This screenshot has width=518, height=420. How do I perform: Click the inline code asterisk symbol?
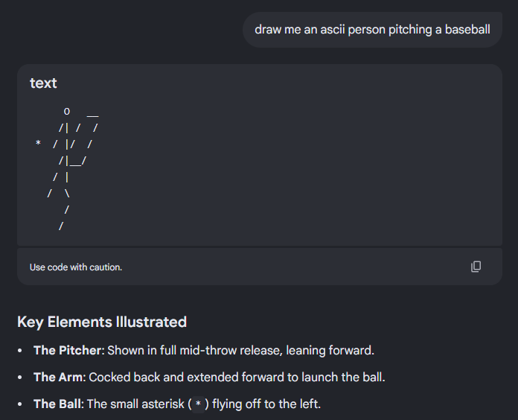198,404
